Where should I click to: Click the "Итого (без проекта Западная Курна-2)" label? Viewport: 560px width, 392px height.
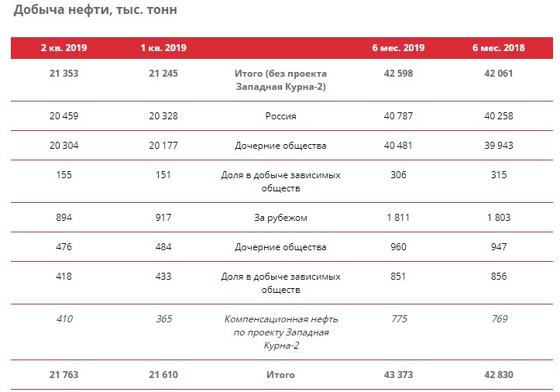[x=280, y=80]
